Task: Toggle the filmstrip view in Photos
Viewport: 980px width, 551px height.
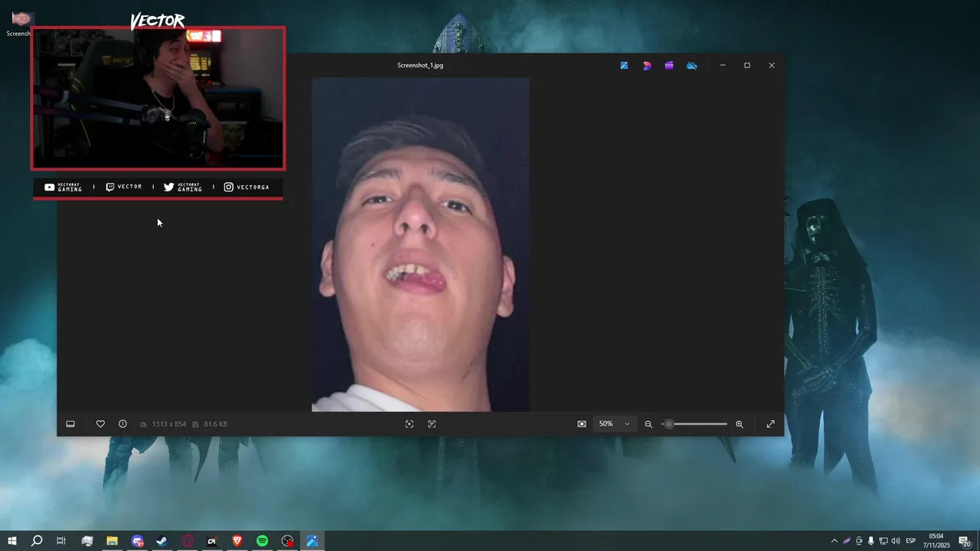Action: [x=70, y=424]
